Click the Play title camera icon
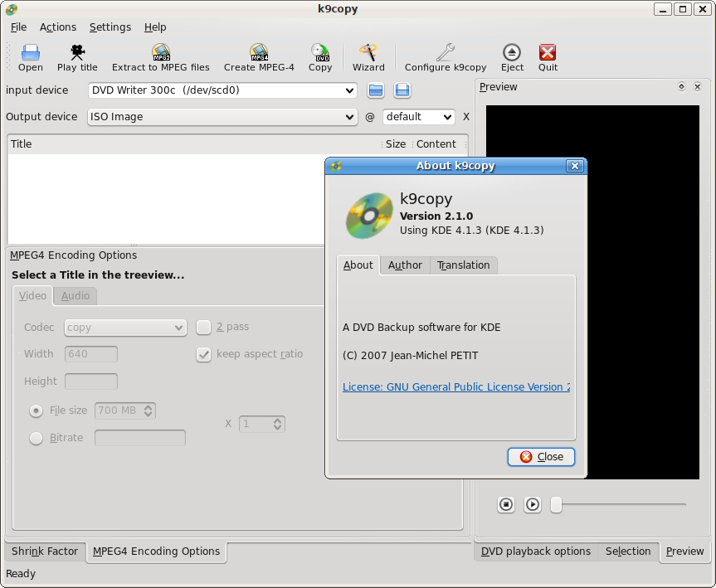716x588 pixels. coord(77,53)
